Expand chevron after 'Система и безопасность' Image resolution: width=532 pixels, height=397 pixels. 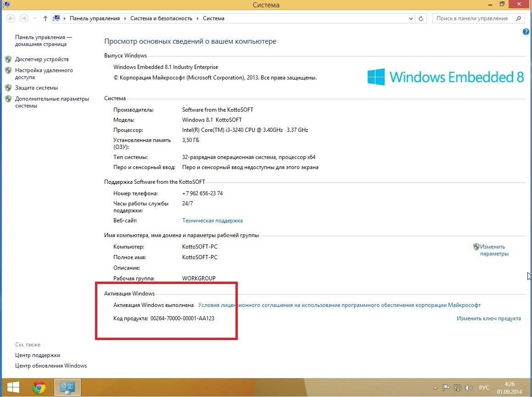(197, 18)
